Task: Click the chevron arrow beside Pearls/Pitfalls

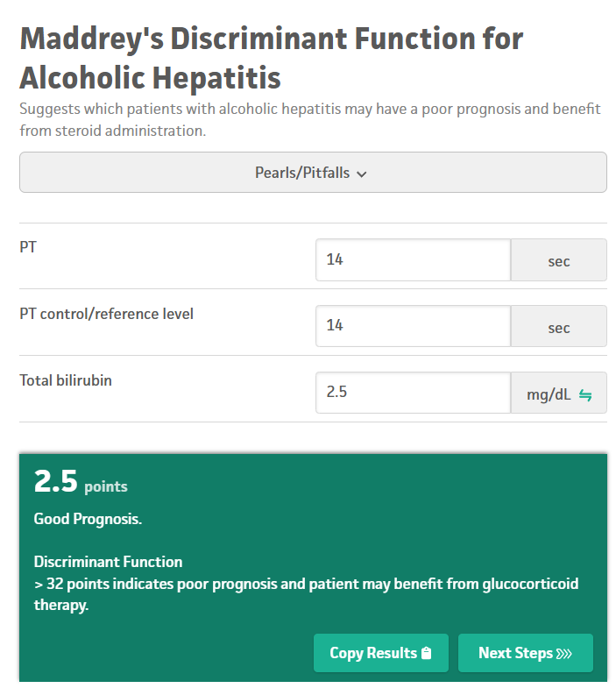Action: coord(362,174)
